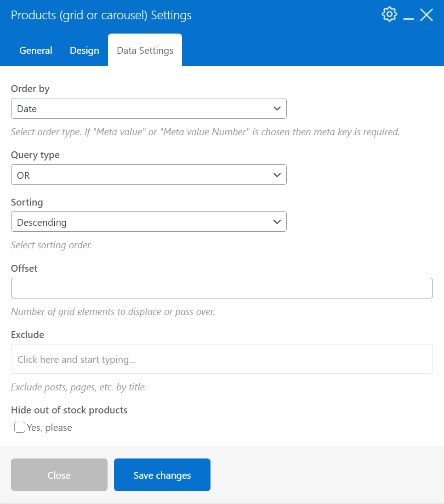Image resolution: width=444 pixels, height=504 pixels.
Task: Click the Sorting dropdown chevron
Action: coord(277,222)
